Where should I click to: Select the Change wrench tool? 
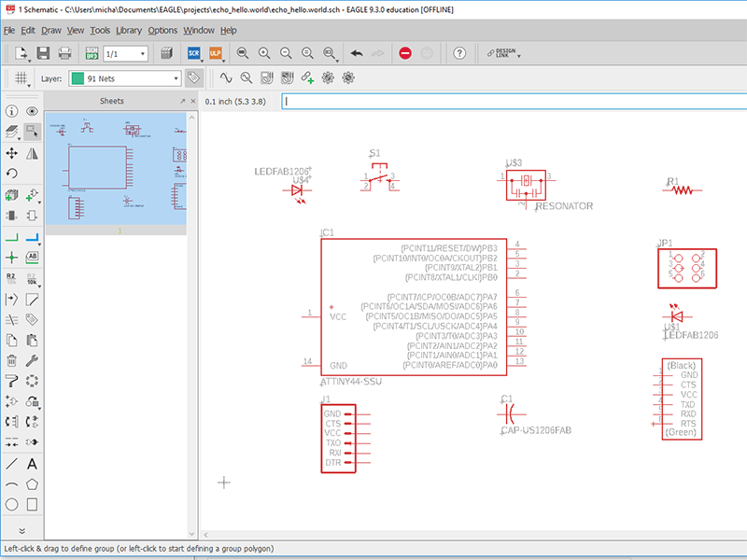pyautogui.click(x=32, y=360)
